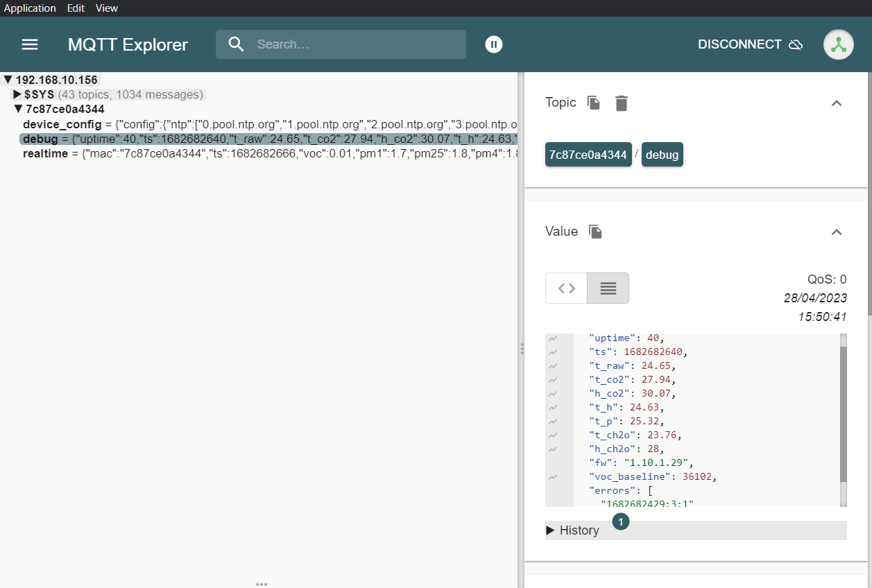Collapse the 7c87ce0a4344 topic node
Viewport: 872px width, 588px height.
(19, 110)
